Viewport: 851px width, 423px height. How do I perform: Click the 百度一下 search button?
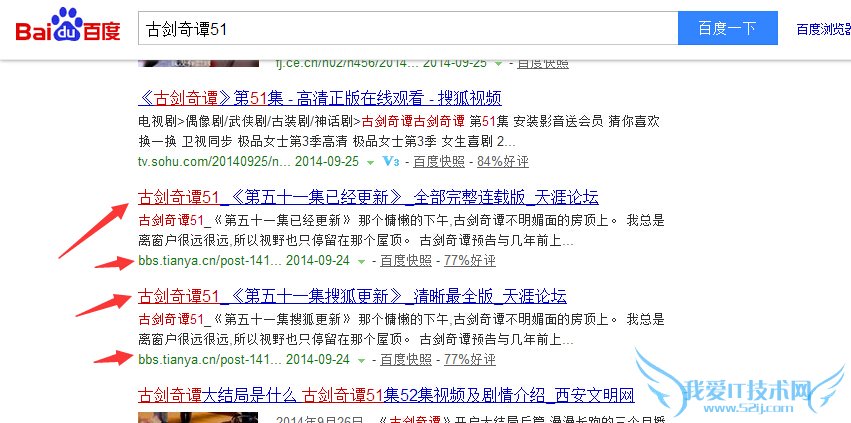pyautogui.click(x=727, y=28)
